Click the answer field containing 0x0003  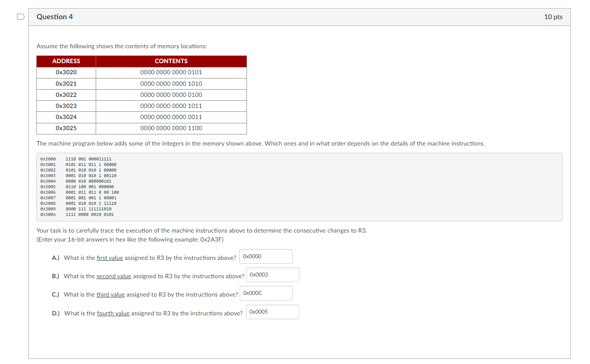[273, 275]
